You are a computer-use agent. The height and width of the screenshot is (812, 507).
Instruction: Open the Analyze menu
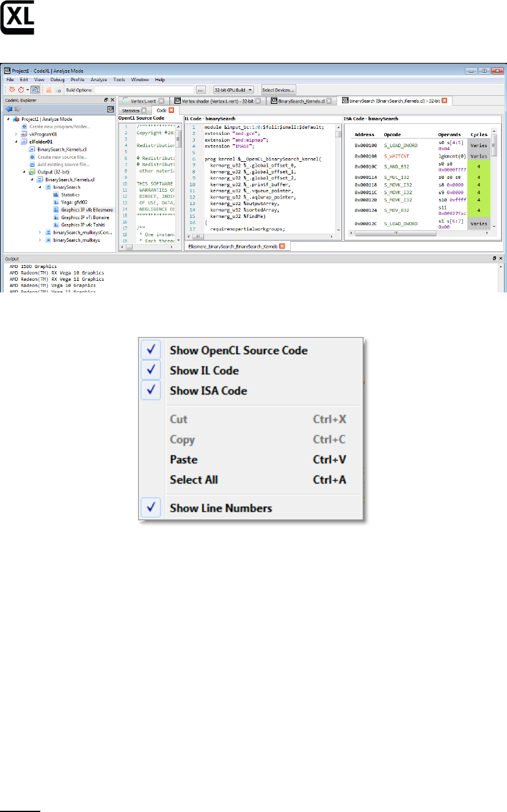click(99, 80)
